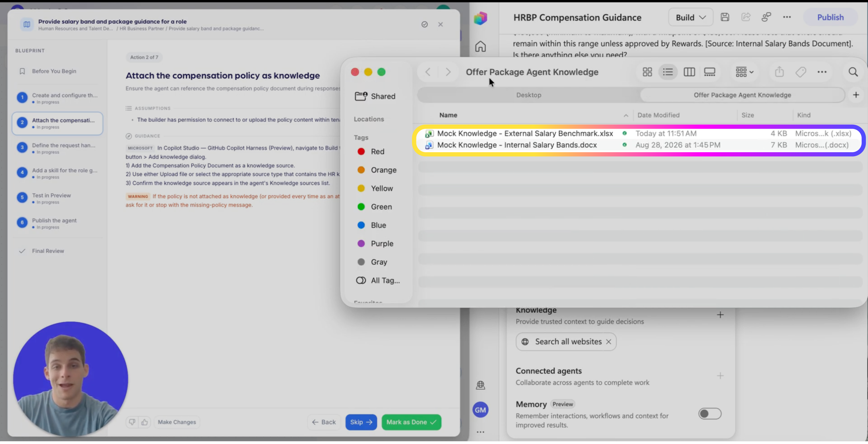
Task: Toggle the sort direction chevron in Name column
Action: (626, 115)
